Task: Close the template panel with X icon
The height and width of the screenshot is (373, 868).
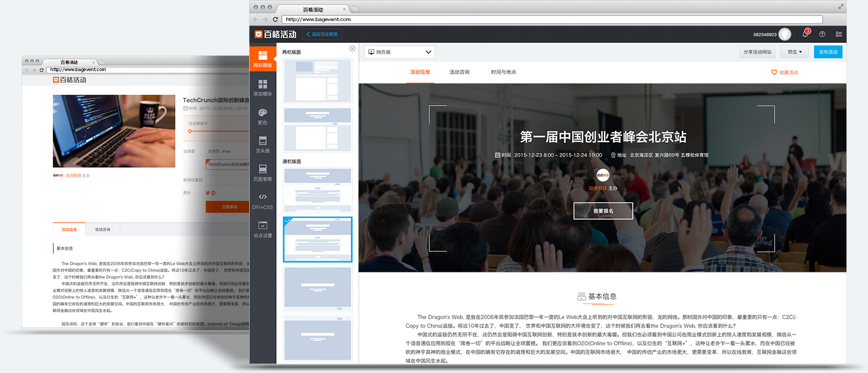Action: tap(352, 48)
